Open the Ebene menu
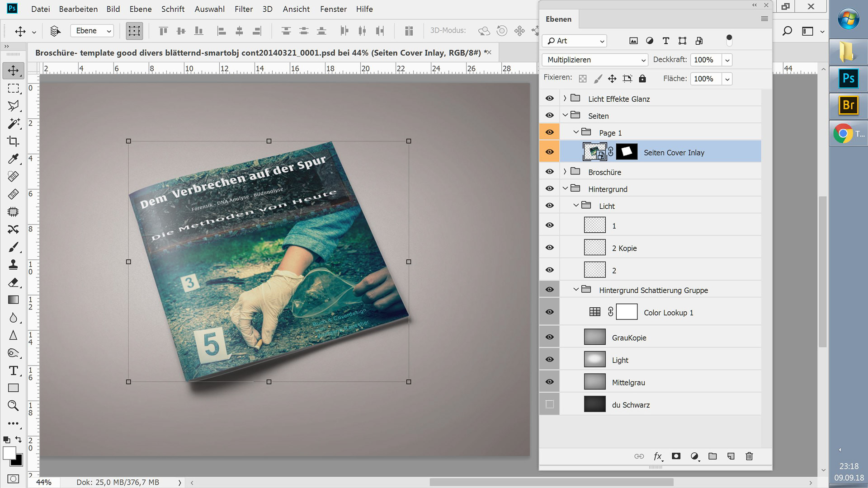The height and width of the screenshot is (488, 868). pyautogui.click(x=140, y=9)
